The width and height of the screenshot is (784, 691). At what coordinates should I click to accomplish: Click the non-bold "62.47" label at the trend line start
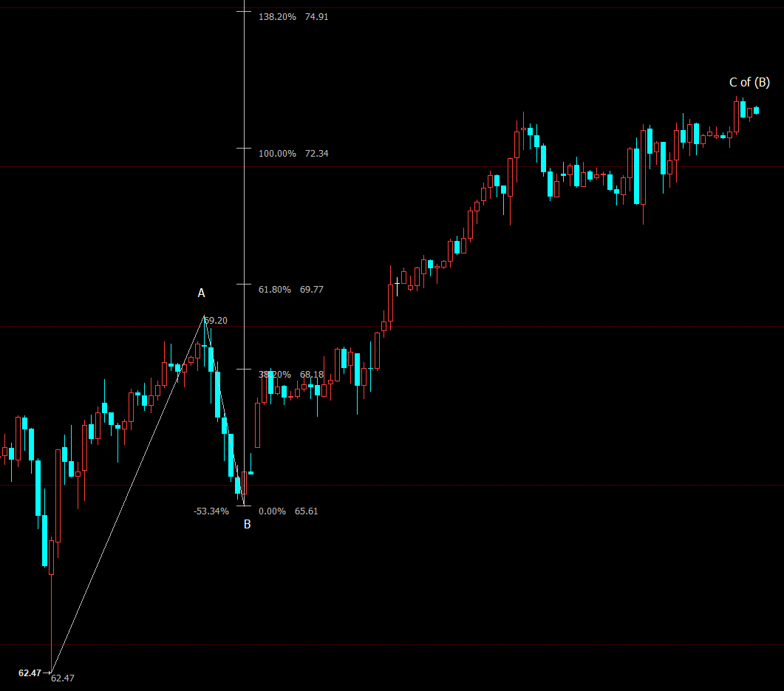pyautogui.click(x=63, y=678)
